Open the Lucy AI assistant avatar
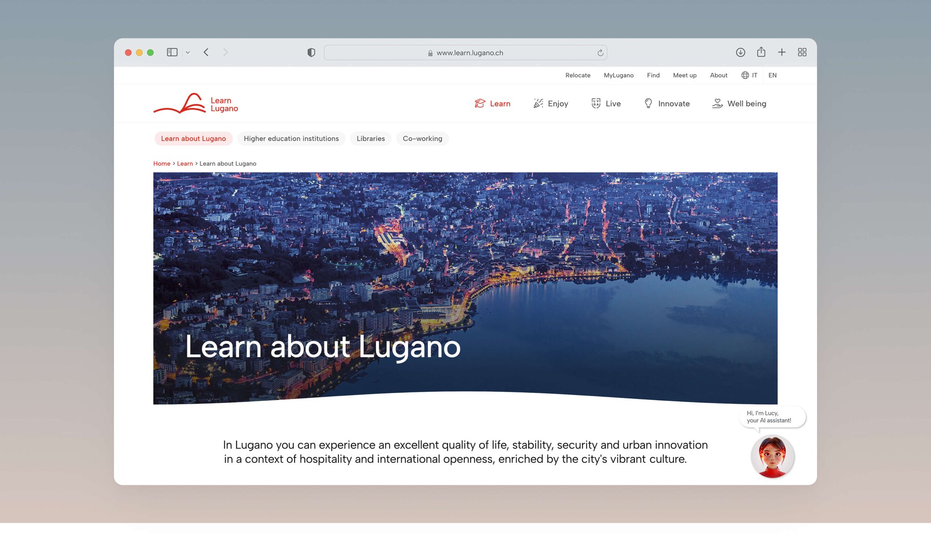Viewport: 931px width, 560px height. (772, 456)
